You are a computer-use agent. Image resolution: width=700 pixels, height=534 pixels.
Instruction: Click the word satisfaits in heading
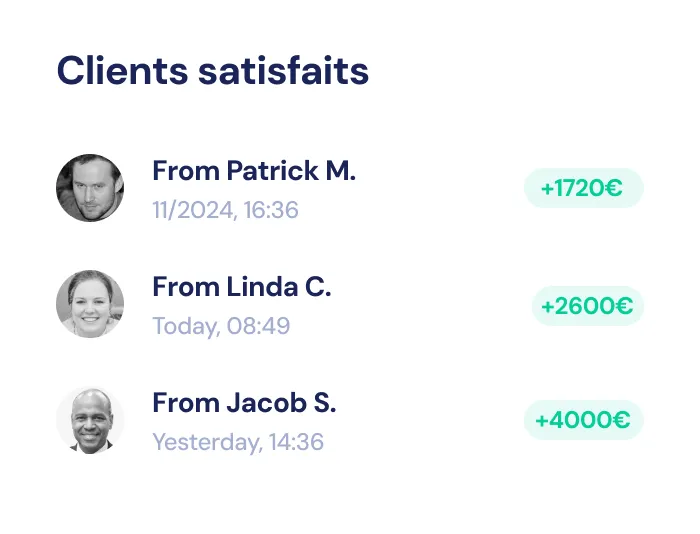click(283, 71)
